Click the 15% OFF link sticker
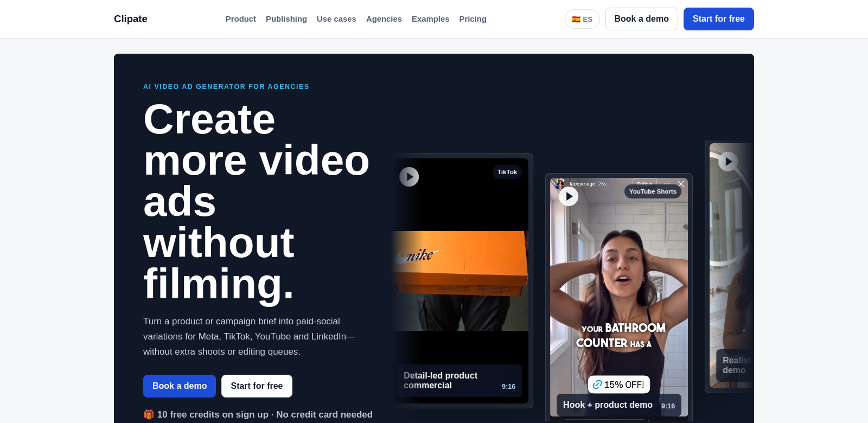 (619, 384)
